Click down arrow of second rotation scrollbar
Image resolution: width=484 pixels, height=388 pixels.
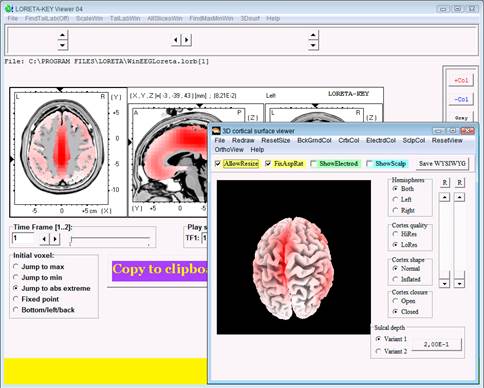click(x=459, y=284)
